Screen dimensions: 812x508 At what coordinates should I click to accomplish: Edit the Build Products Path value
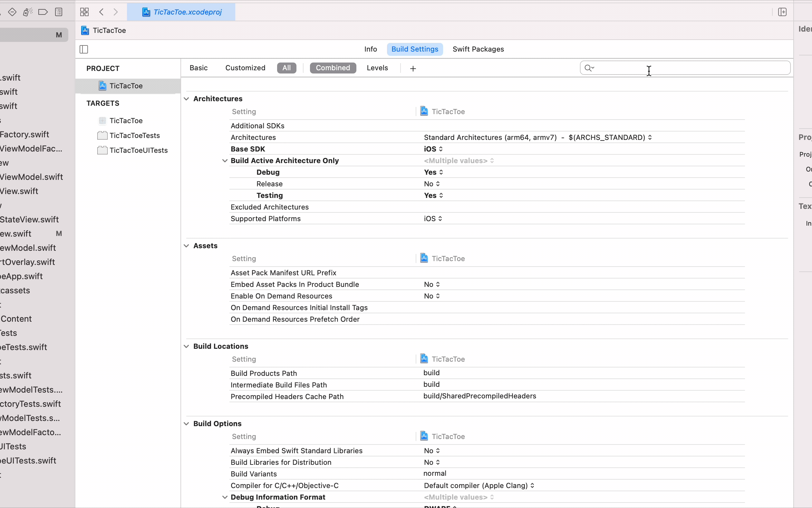pos(431,373)
